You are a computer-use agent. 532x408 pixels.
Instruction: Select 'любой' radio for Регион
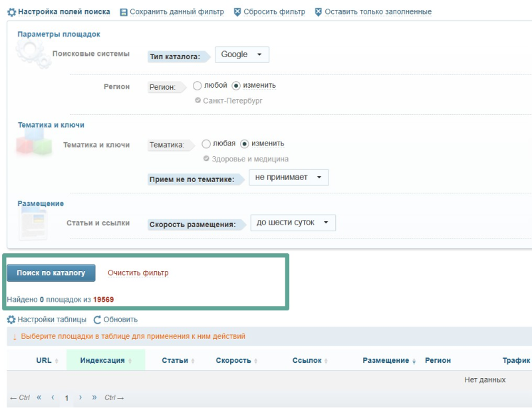click(x=197, y=86)
